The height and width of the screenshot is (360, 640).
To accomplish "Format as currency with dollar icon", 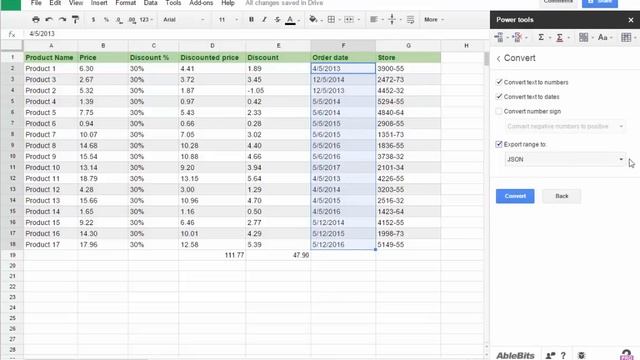I will pos(93,20).
